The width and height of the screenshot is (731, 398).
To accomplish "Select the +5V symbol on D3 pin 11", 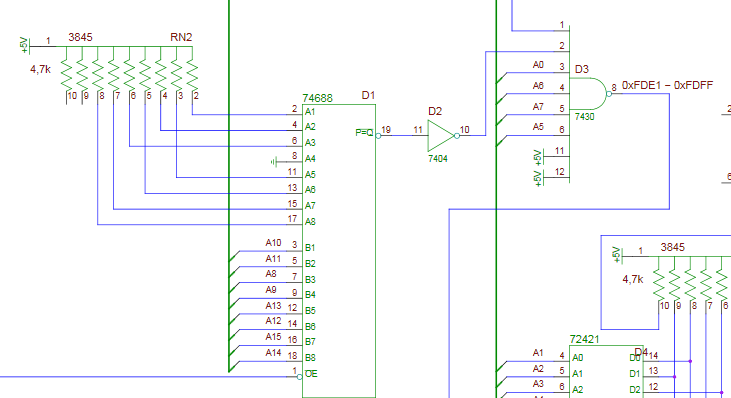I will click(539, 157).
